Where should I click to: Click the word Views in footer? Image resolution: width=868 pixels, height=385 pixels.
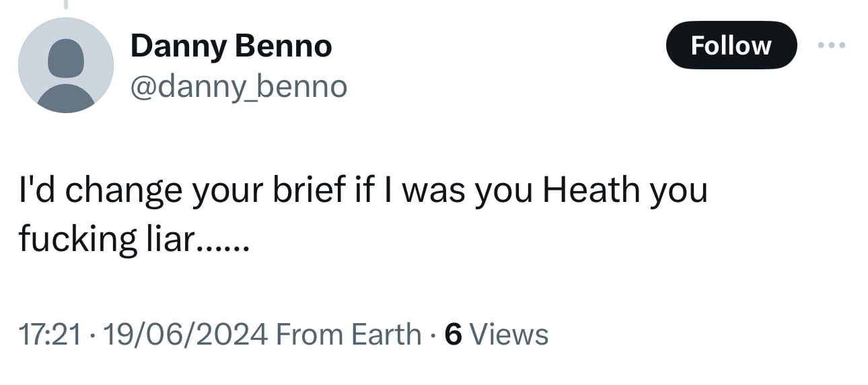(509, 334)
